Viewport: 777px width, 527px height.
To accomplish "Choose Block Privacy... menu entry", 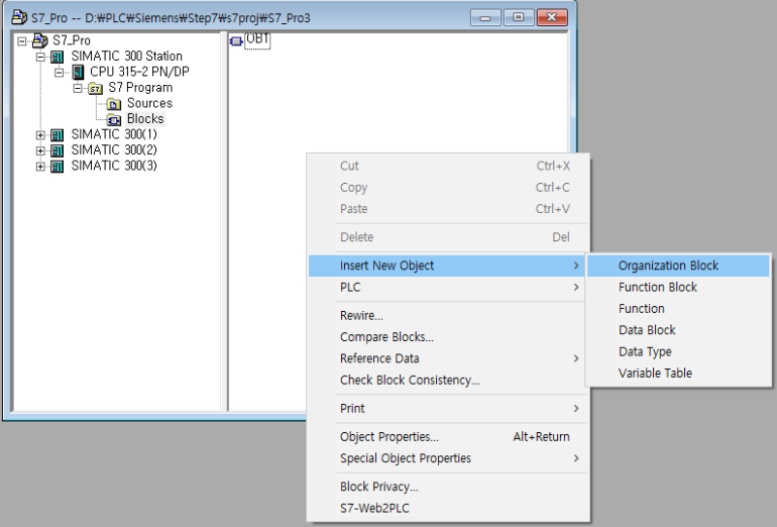I will (x=447, y=487).
